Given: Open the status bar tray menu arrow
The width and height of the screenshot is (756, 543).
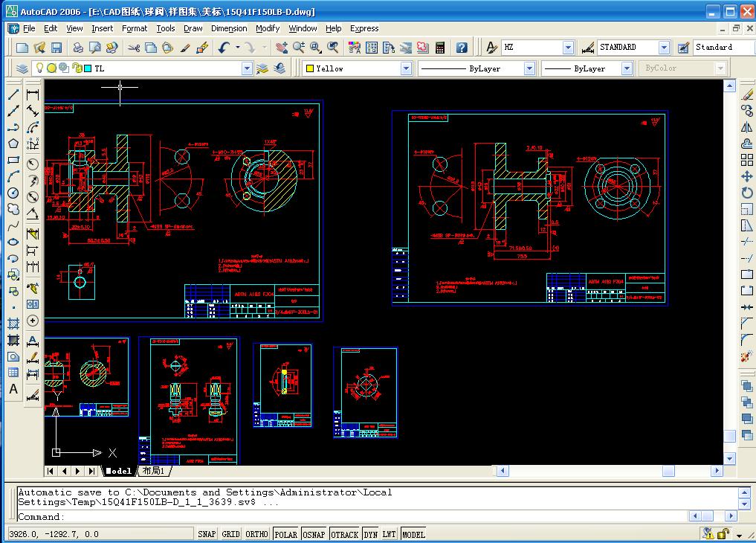Looking at the screenshot, I should click(739, 535).
